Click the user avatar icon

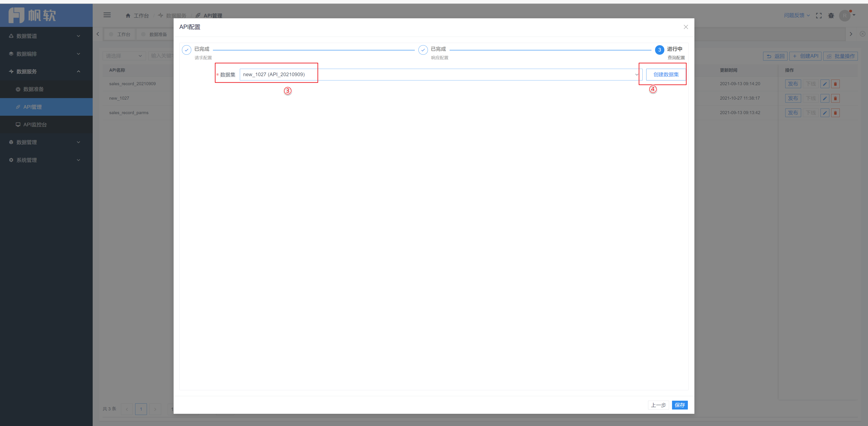(844, 16)
